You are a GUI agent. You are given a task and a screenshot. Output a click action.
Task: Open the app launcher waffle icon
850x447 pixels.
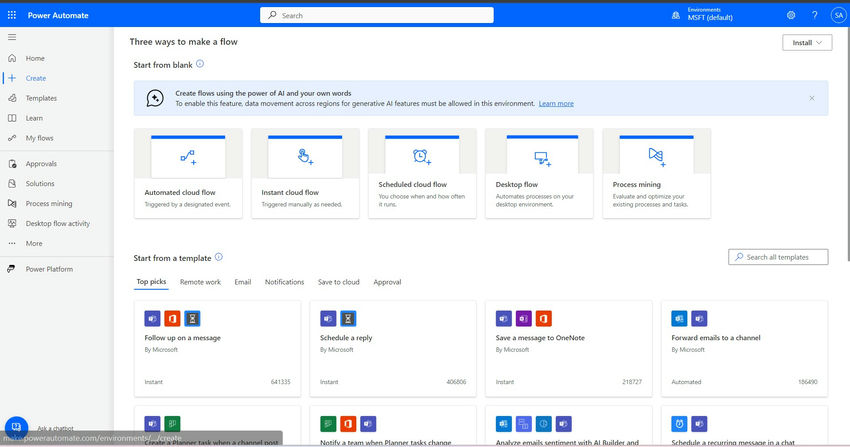pos(11,15)
